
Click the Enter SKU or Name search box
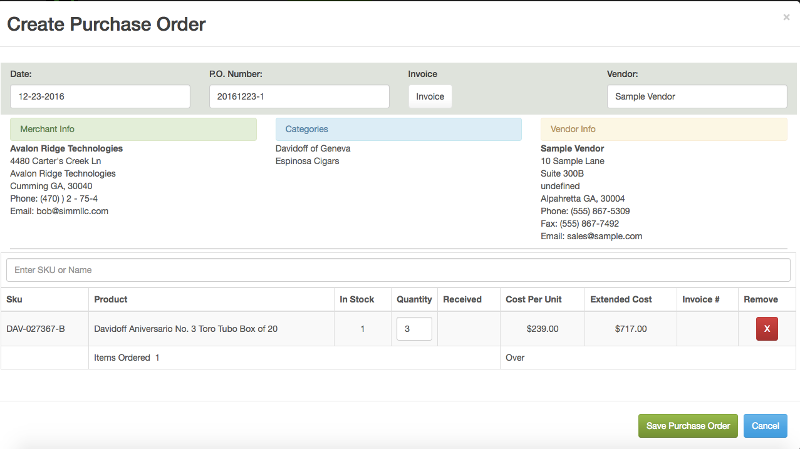[399, 270]
